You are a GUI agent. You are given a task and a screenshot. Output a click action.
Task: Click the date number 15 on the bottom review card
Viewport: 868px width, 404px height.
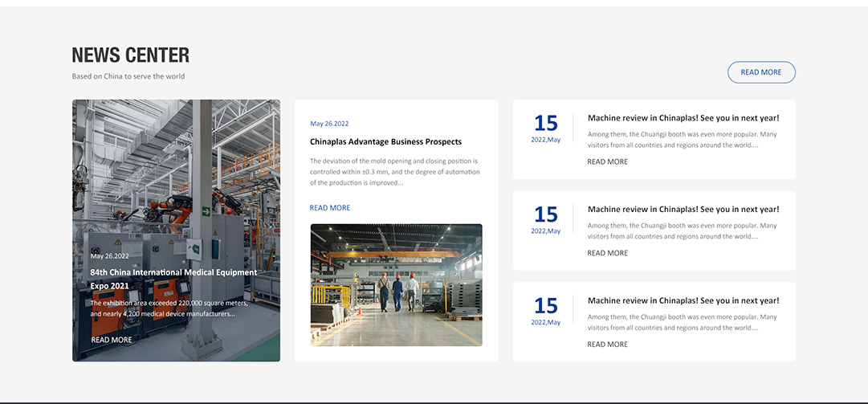click(x=545, y=306)
